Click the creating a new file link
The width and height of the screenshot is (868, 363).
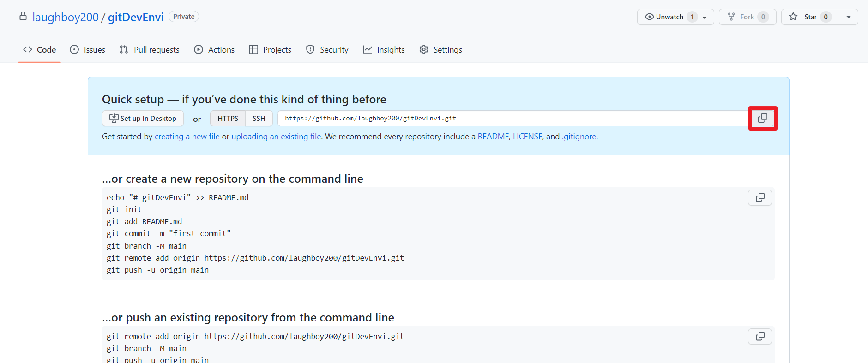(187, 137)
